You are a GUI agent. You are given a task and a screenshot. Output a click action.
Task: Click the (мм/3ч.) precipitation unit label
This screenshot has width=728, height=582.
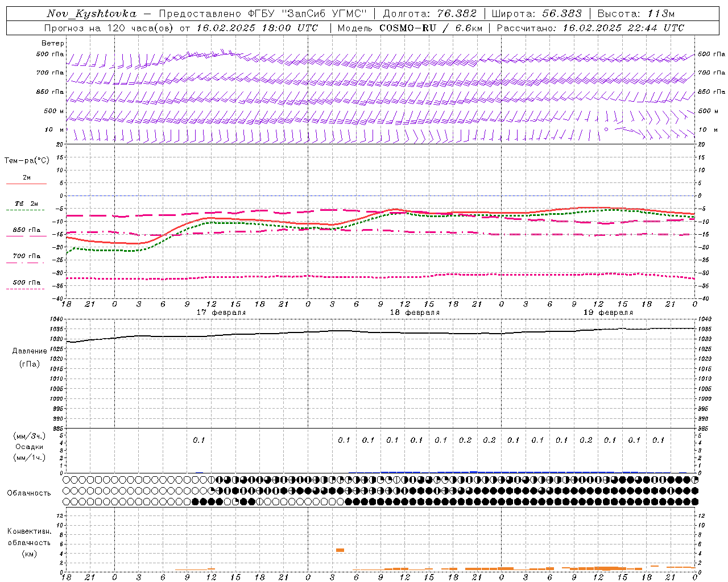[30, 436]
